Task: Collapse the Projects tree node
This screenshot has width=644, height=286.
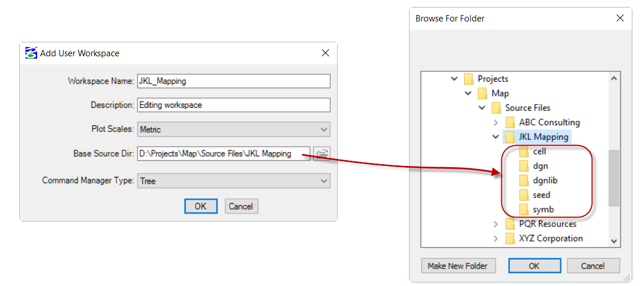Action: 454,78
